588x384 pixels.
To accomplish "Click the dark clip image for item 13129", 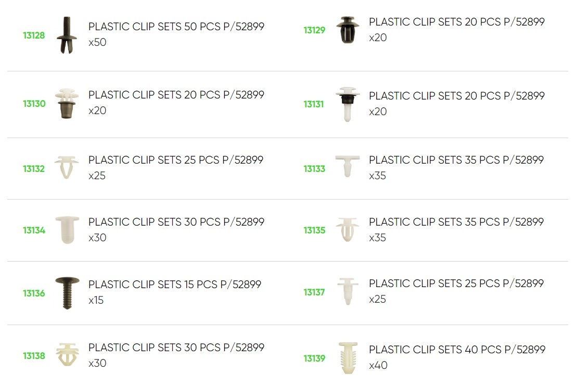I will 348,30.
